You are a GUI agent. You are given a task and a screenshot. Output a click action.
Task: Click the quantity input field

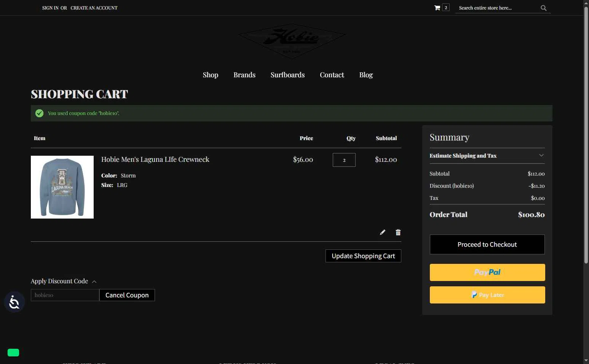click(x=344, y=160)
